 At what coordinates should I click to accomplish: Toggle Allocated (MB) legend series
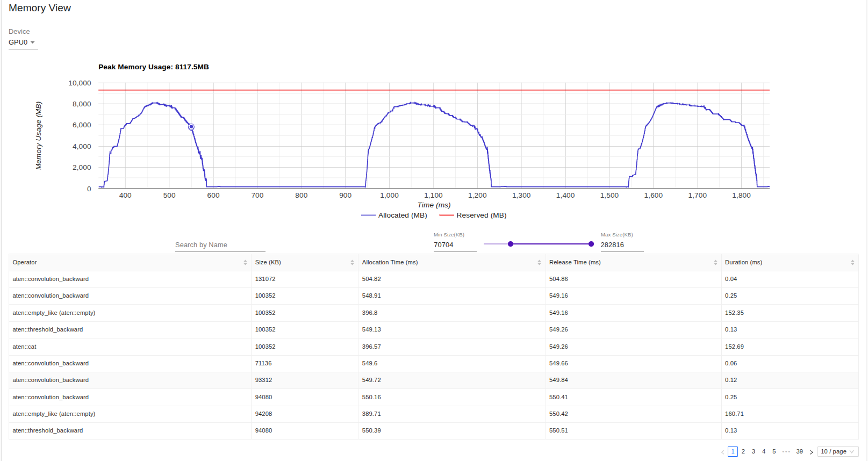(394, 215)
